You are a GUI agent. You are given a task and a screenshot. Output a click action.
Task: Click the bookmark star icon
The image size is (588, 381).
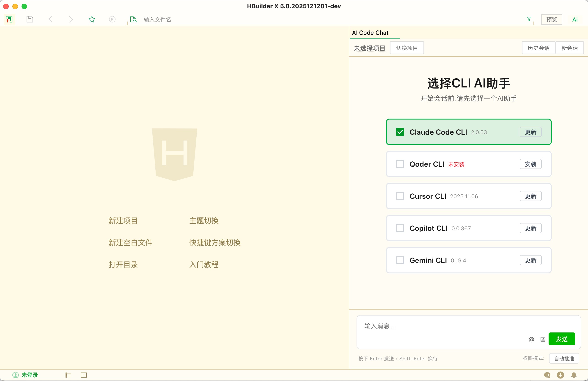click(x=92, y=19)
